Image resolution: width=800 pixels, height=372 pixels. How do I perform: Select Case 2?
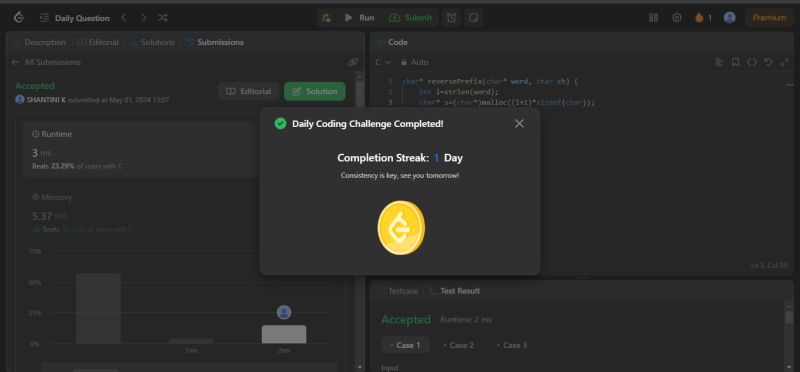pos(459,345)
